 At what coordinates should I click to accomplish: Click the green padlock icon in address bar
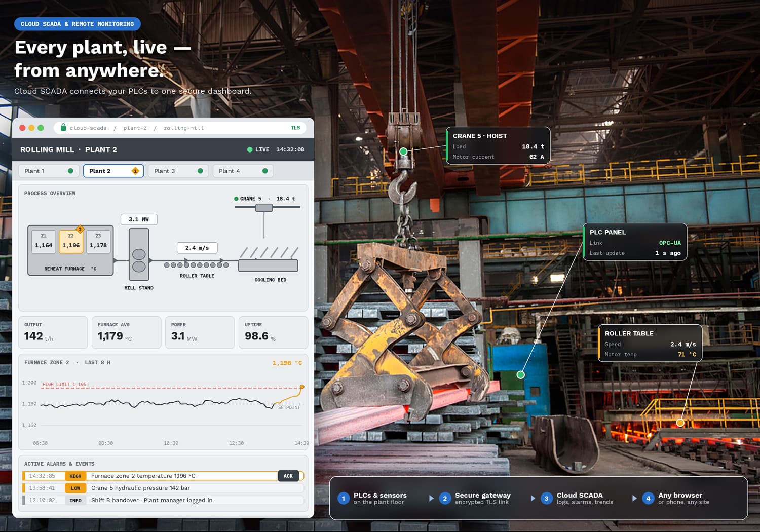click(x=63, y=127)
